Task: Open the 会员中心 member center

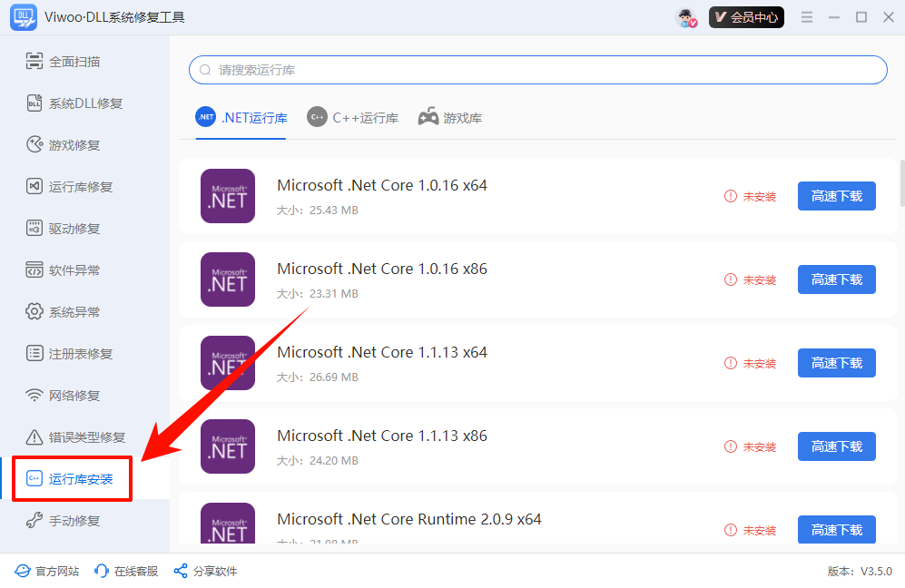Action: [746, 17]
